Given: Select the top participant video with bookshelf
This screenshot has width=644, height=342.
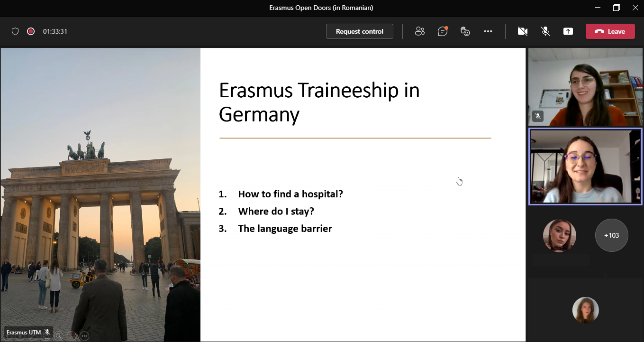Looking at the screenshot, I should (585, 87).
